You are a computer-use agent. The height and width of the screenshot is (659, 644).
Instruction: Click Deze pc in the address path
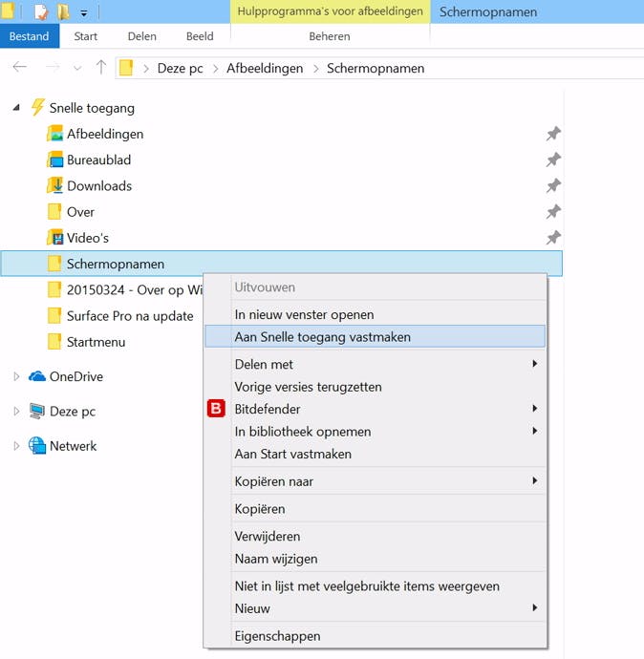[180, 68]
